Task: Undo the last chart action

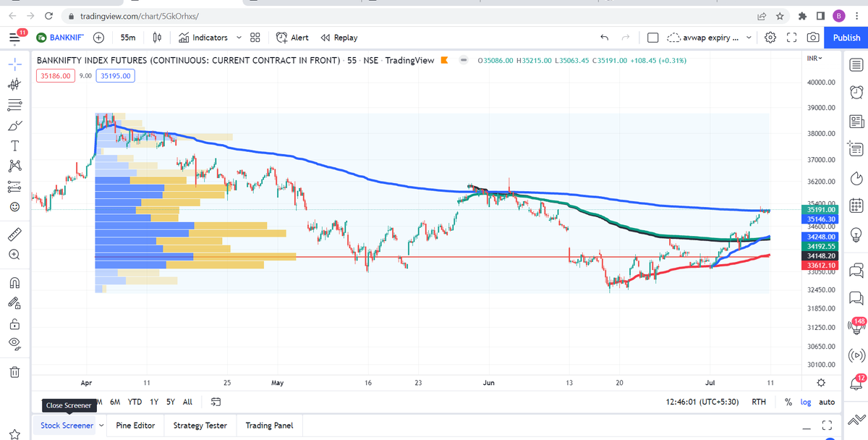Action: [x=605, y=38]
